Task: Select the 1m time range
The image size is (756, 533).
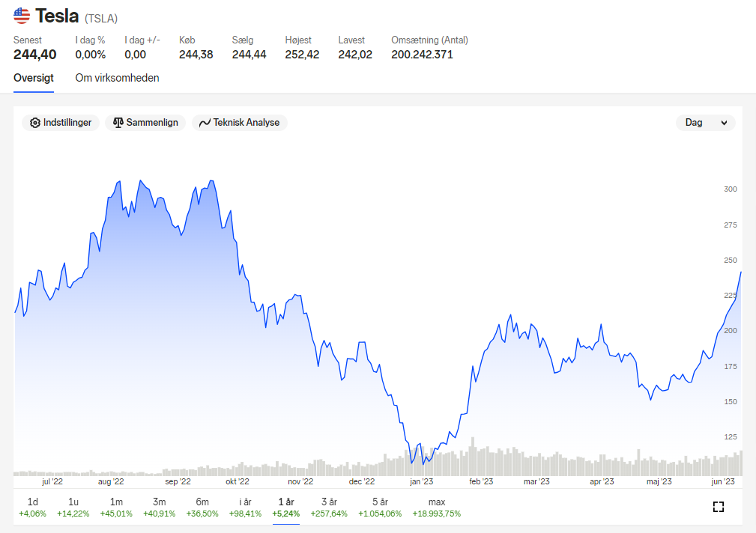Action: (x=116, y=508)
